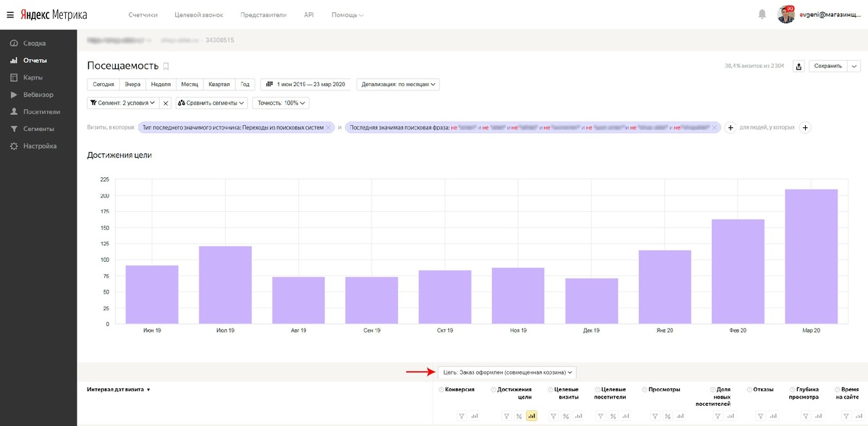Expand Сравнить сегменты dropdown
This screenshot has width=868, height=426.
click(211, 103)
